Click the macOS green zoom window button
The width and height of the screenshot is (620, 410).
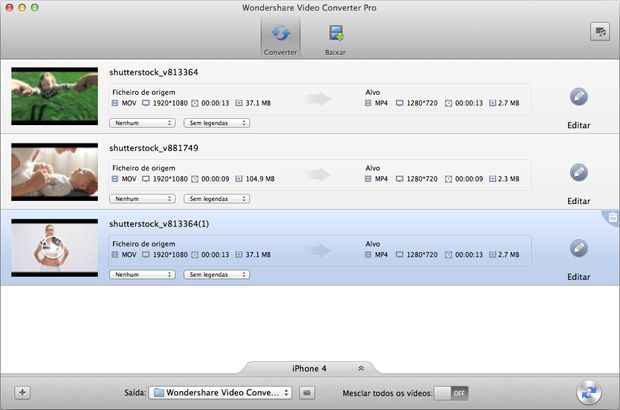click(x=35, y=8)
